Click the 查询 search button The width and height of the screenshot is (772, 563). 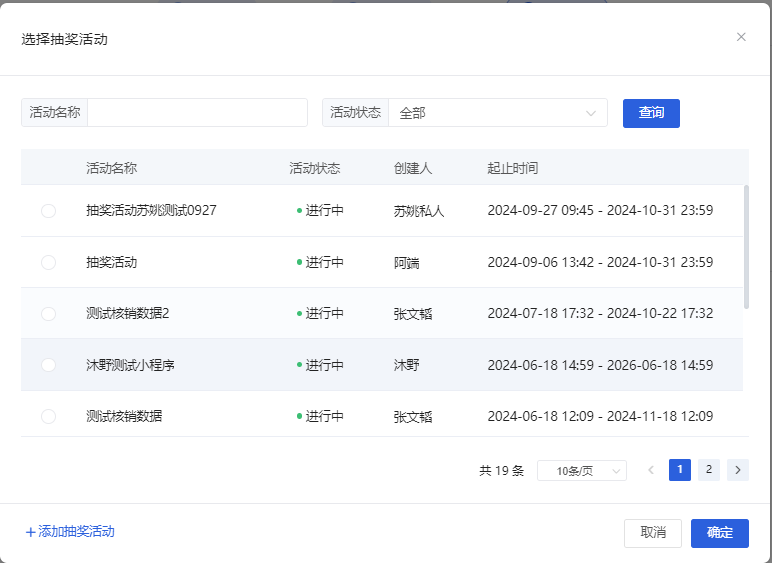pyautogui.click(x=651, y=113)
